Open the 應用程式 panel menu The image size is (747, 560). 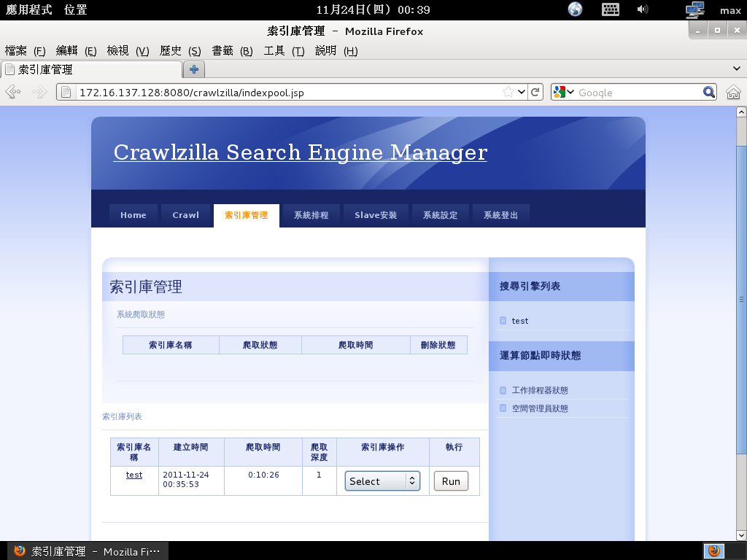click(x=28, y=9)
